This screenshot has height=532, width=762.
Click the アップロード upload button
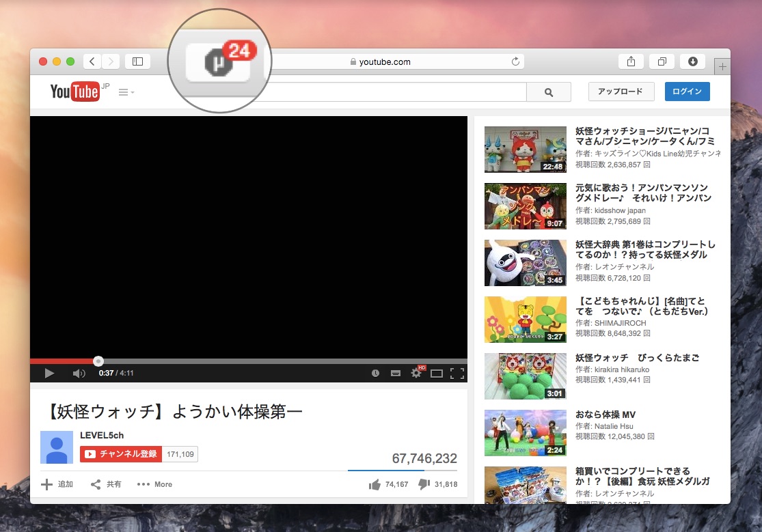(x=621, y=92)
